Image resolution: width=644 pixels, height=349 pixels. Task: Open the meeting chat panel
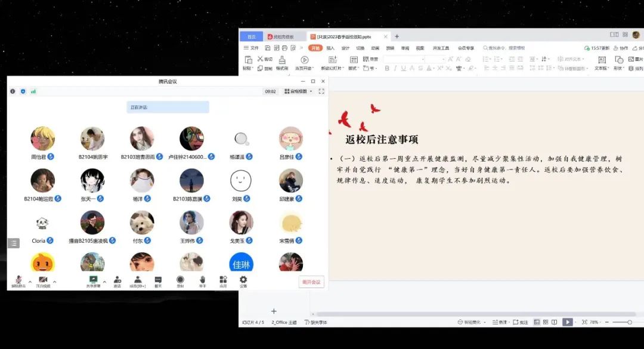[158, 280]
